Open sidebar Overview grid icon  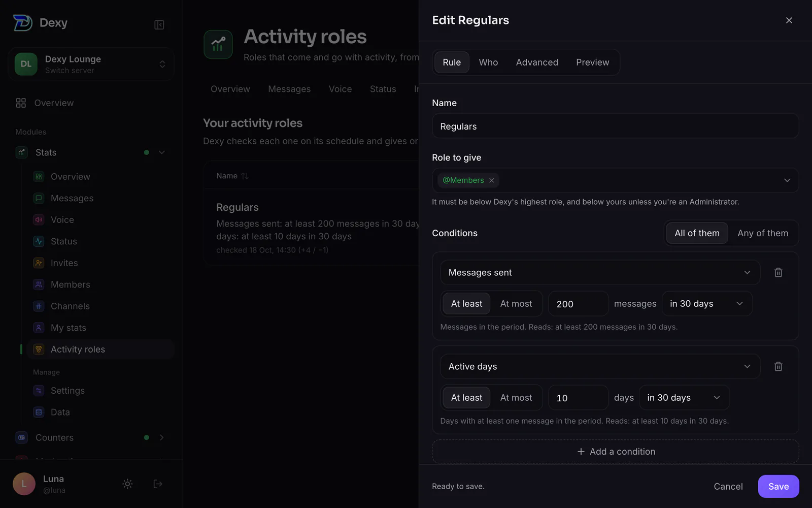[x=21, y=103]
